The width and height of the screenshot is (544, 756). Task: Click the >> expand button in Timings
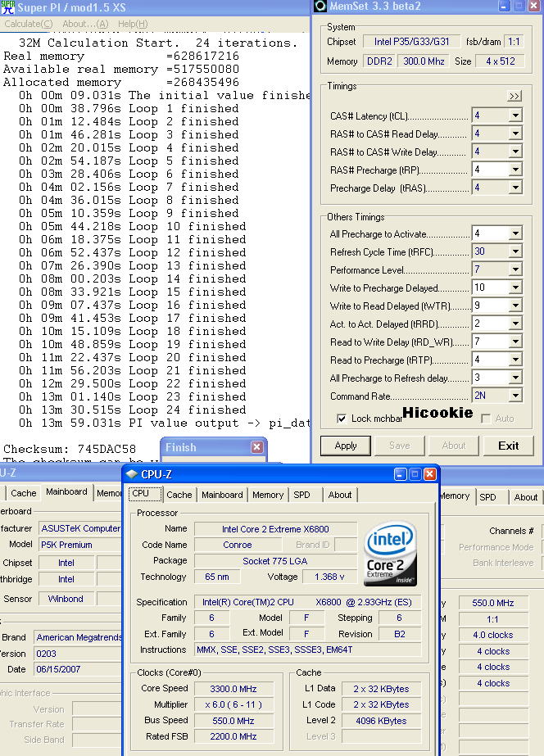[515, 96]
